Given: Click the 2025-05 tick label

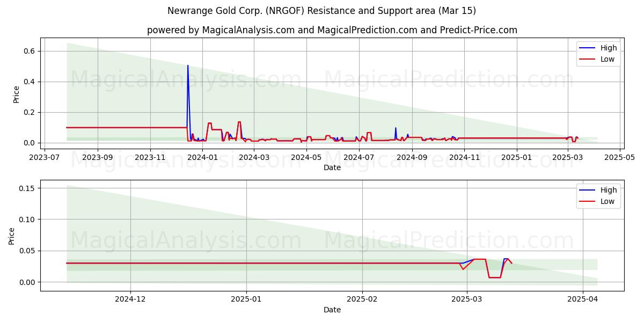Looking at the screenshot, I should 619,157.
